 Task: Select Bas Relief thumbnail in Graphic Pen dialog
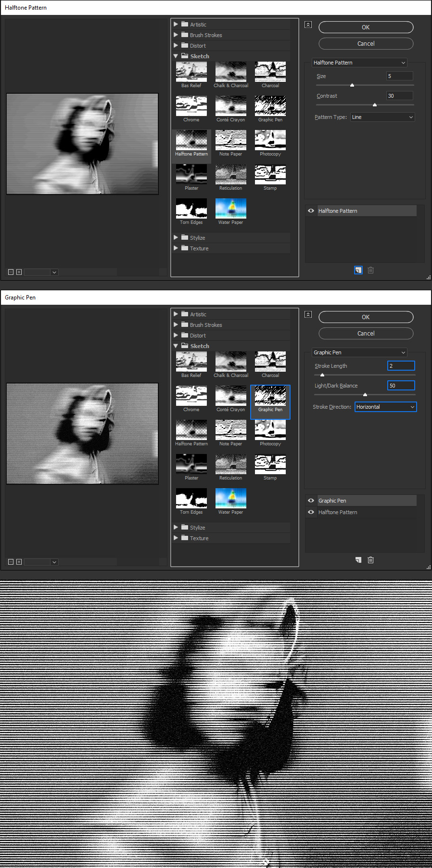point(191,362)
